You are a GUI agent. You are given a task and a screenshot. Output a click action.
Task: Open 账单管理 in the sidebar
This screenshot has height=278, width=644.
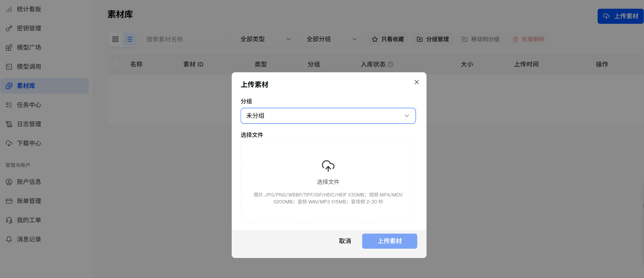[x=45, y=201]
